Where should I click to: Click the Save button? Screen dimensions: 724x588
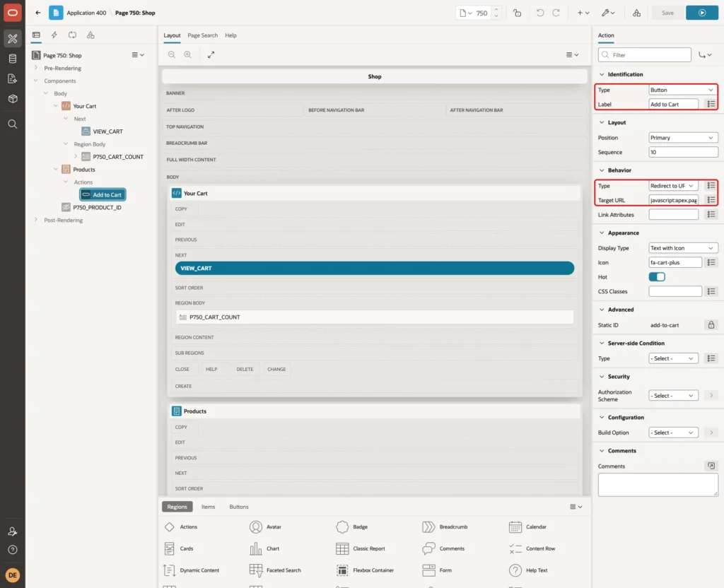point(667,13)
